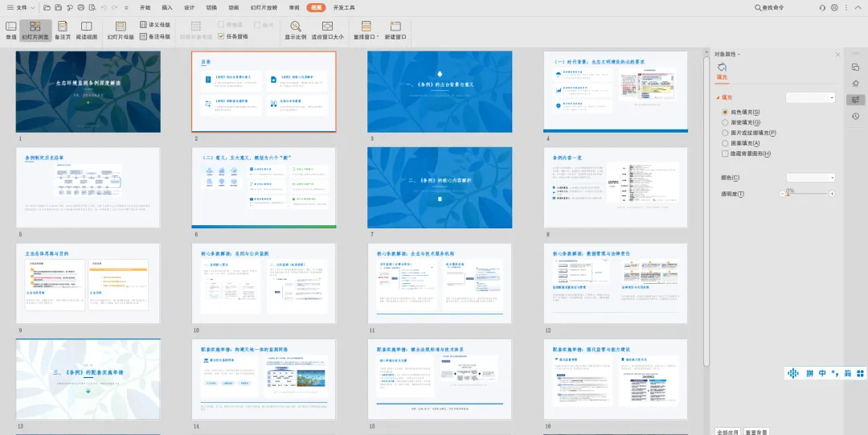The width and height of the screenshot is (868, 435).
Task: Switch to 阅读视图 reading view
Action: [x=86, y=31]
